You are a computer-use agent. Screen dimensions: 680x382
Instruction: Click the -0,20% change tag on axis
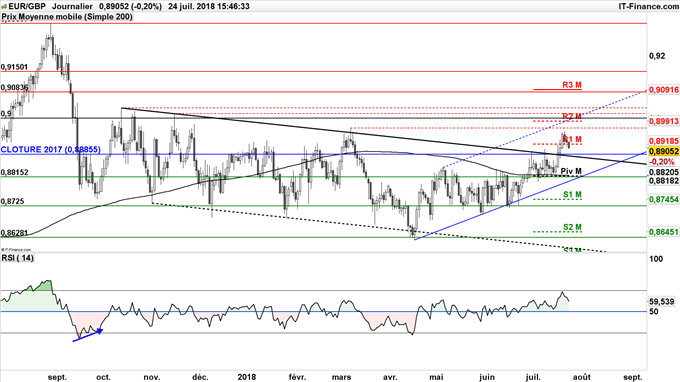[662, 161]
